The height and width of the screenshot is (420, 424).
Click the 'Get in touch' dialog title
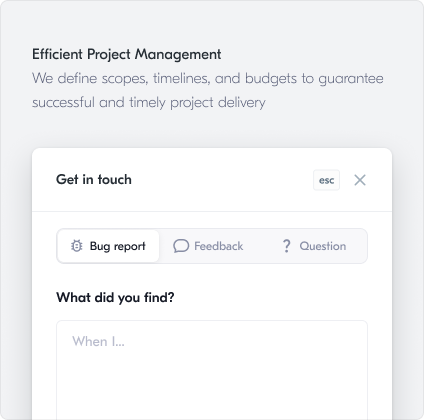tap(94, 180)
